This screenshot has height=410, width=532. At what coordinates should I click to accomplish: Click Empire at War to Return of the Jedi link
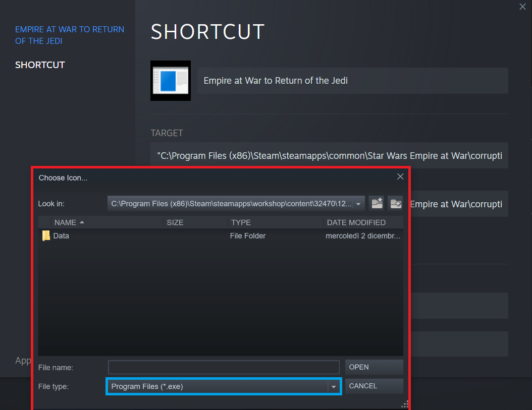[x=70, y=35]
